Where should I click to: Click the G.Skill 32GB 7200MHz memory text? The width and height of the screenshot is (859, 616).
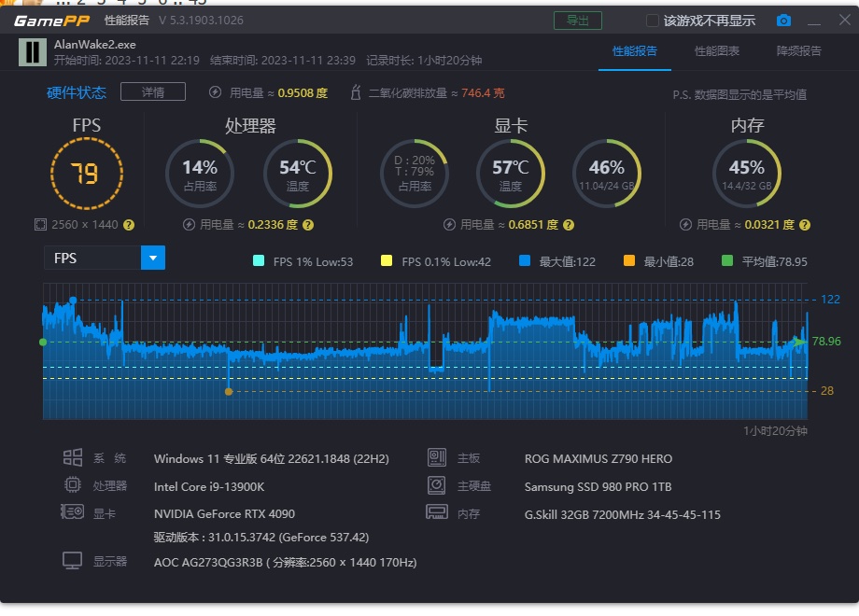coord(623,514)
